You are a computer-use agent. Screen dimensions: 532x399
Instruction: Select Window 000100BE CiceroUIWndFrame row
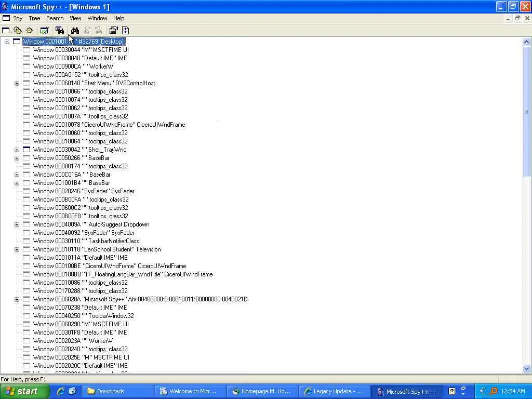[110, 266]
